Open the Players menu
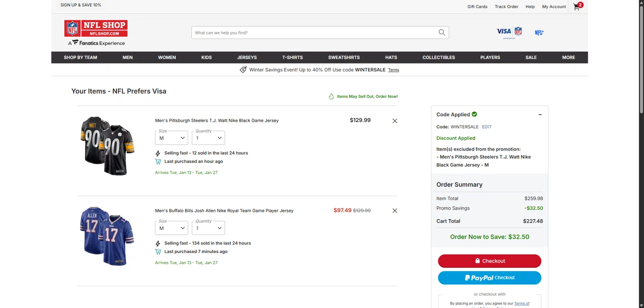This screenshot has height=308, width=644. (x=490, y=57)
